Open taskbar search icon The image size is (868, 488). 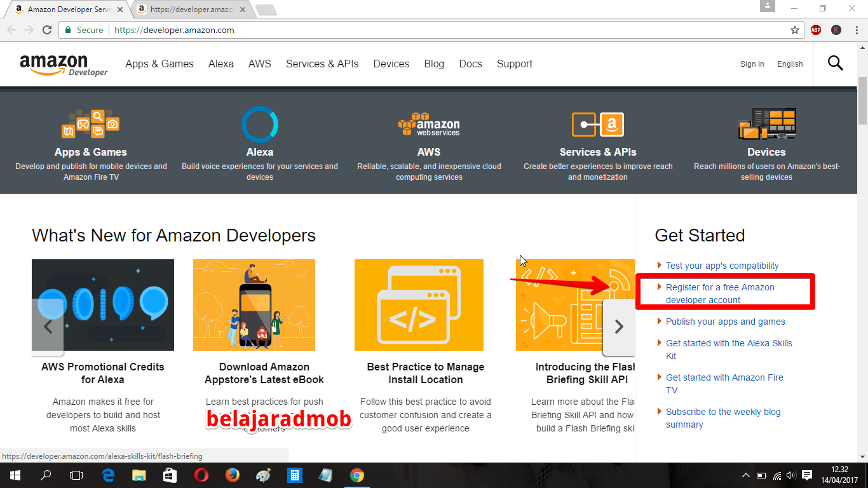46,475
